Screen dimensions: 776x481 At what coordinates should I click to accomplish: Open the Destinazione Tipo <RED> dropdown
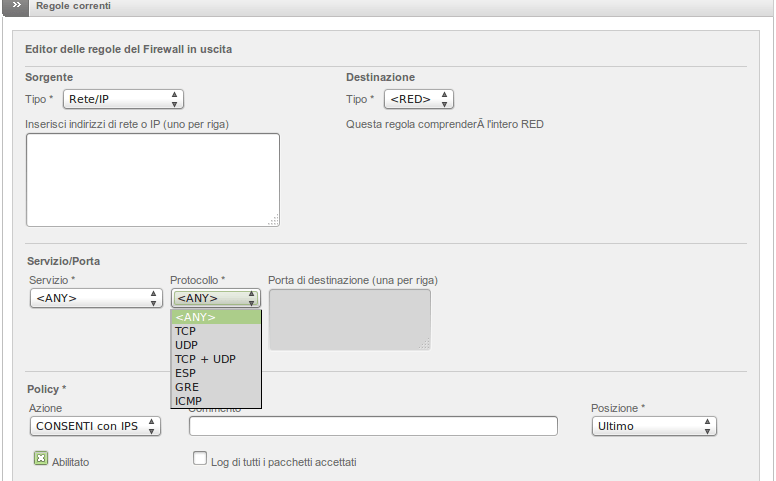pyautogui.click(x=419, y=99)
